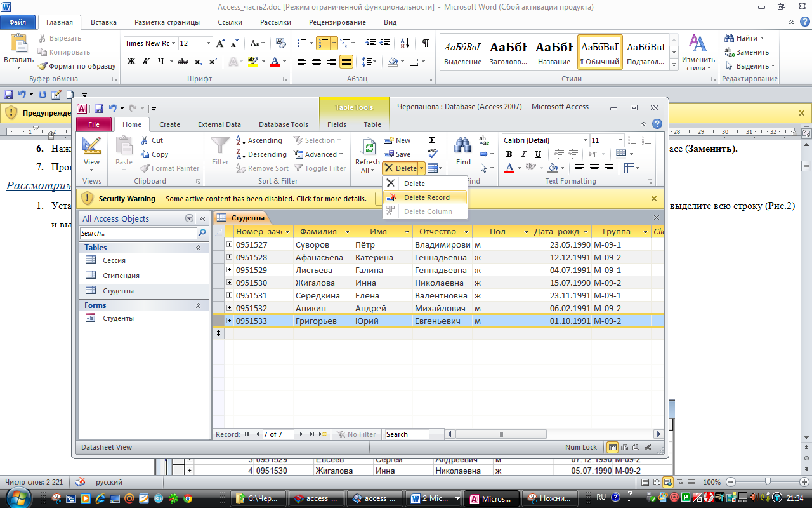
Task: Close the Security Warning bar
Action: pos(654,199)
